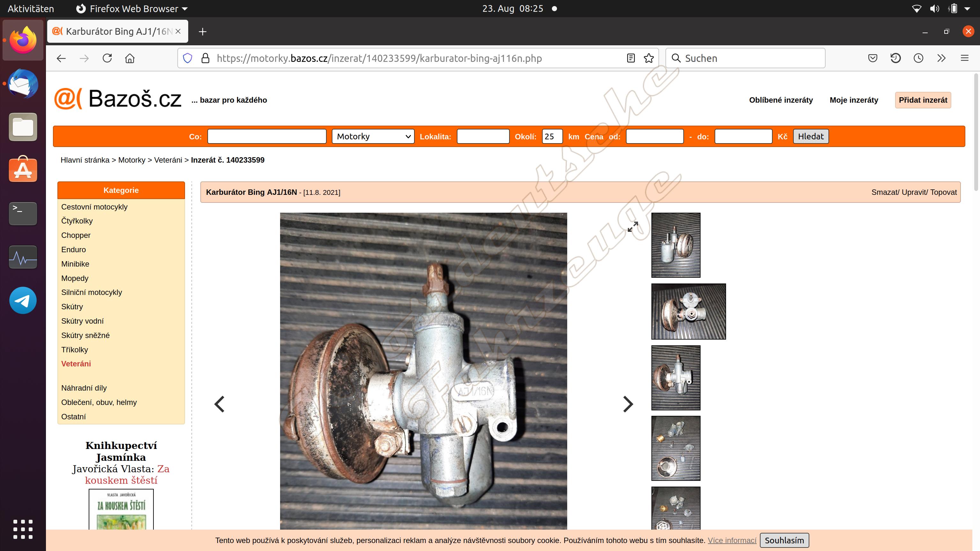980x551 pixels.
Task: Open Cestovní motocykly category
Action: tap(94, 207)
